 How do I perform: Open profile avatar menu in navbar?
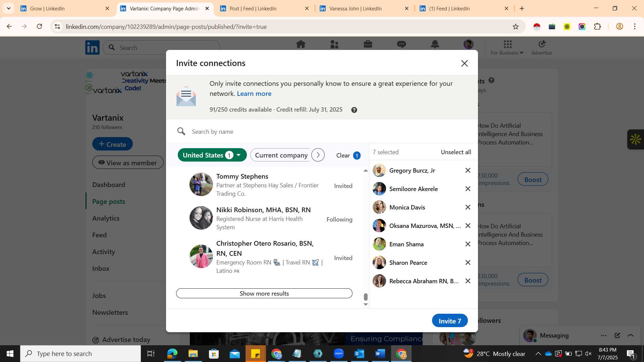pyautogui.click(x=468, y=44)
